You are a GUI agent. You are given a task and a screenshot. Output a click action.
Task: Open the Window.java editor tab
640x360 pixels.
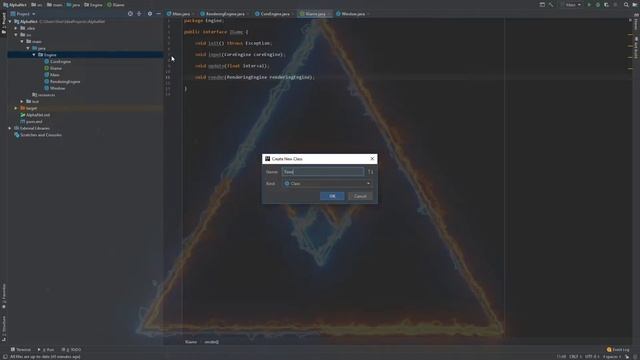(352, 14)
